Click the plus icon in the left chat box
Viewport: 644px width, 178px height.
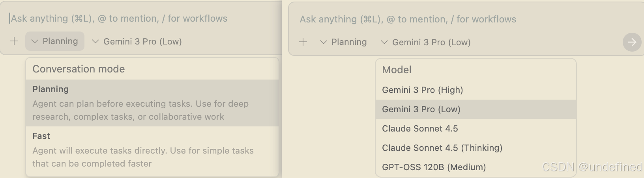coord(14,41)
